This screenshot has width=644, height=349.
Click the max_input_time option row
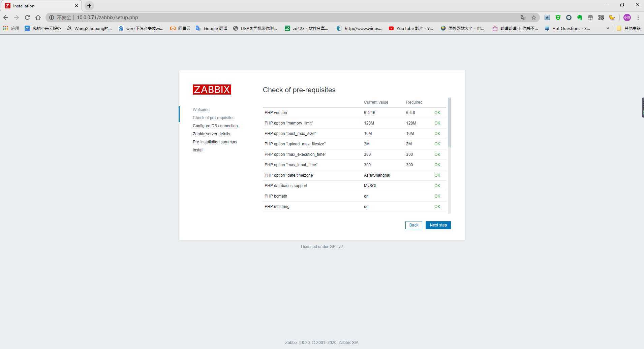click(x=355, y=165)
